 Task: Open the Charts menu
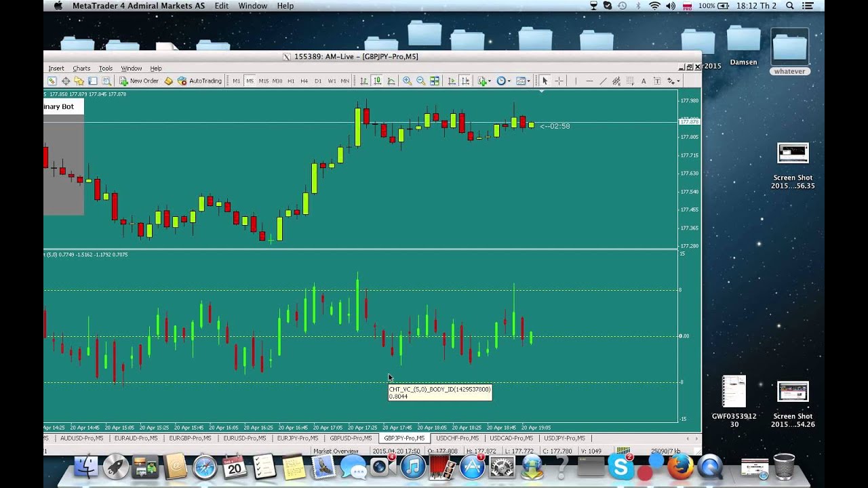click(81, 68)
